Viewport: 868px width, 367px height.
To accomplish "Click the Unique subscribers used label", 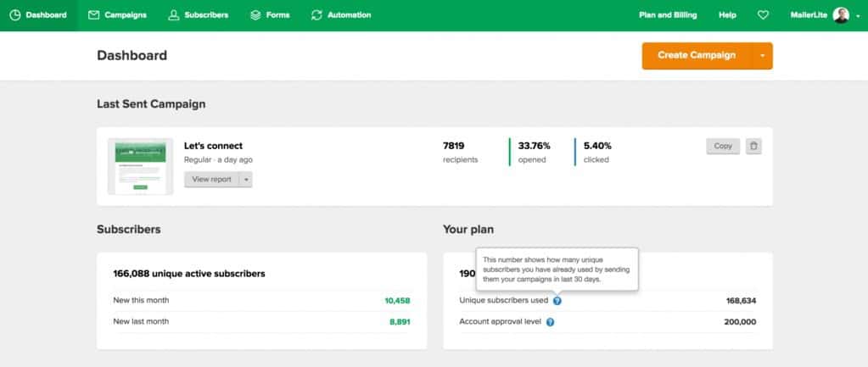I will [x=504, y=300].
